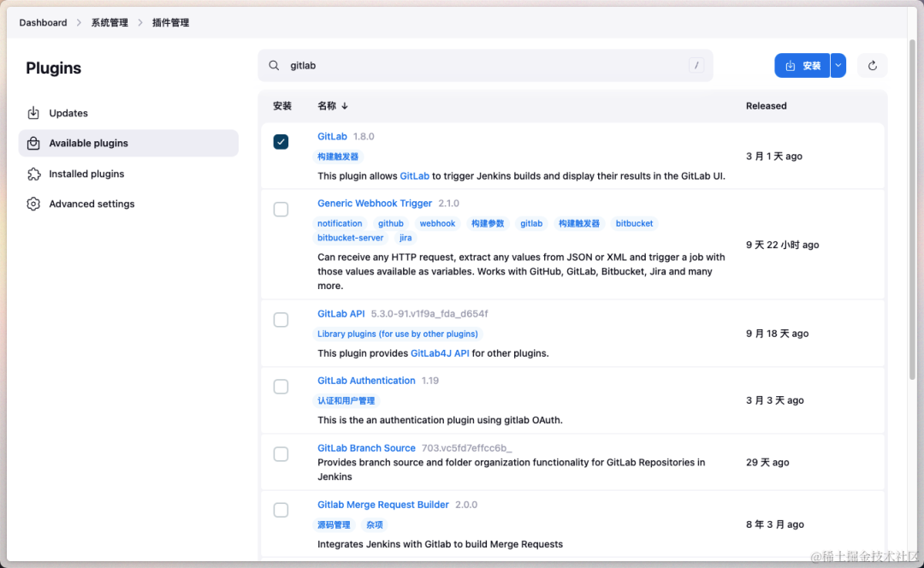The height and width of the screenshot is (568, 924).
Task: Click the 杂项 tag
Action: 374,524
